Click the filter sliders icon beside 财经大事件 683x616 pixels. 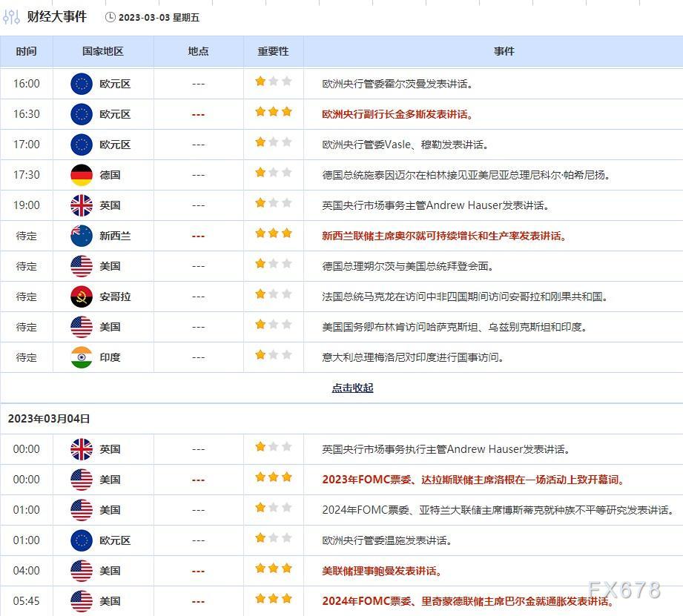click(x=11, y=17)
